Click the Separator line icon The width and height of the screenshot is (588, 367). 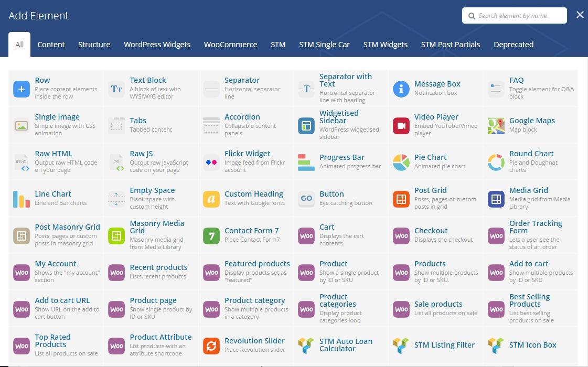point(211,89)
